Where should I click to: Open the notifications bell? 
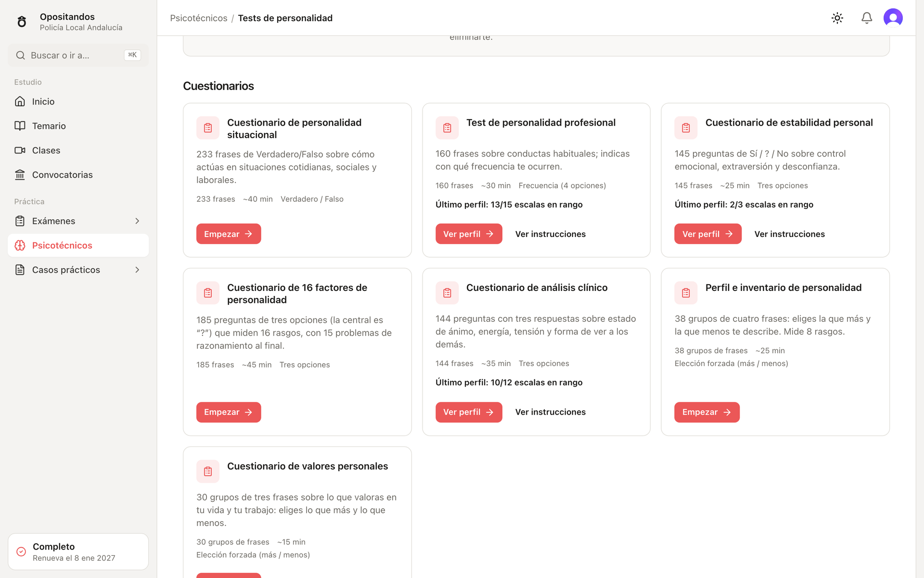pos(867,18)
